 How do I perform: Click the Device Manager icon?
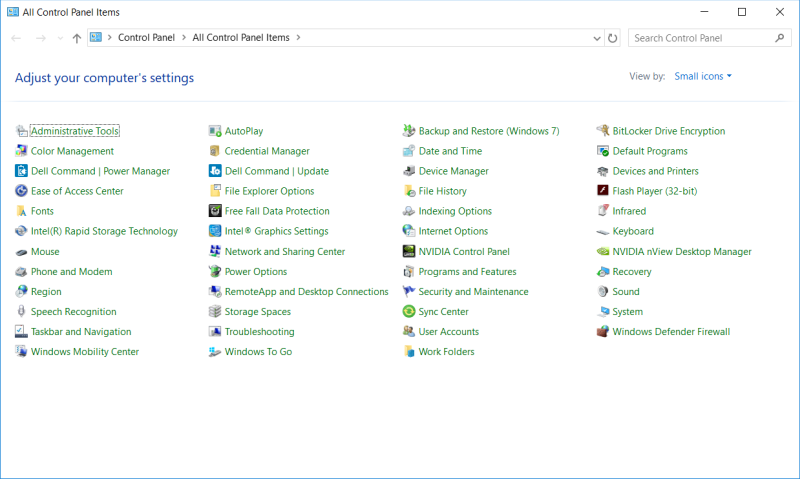pyautogui.click(x=409, y=171)
